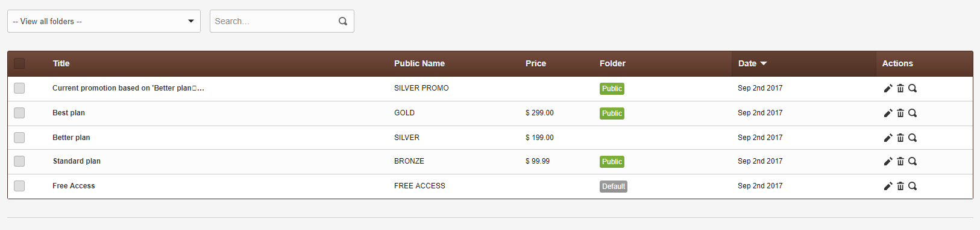The height and width of the screenshot is (230, 980).
Task: Edit the Free Access row with pencil
Action: pyautogui.click(x=888, y=186)
